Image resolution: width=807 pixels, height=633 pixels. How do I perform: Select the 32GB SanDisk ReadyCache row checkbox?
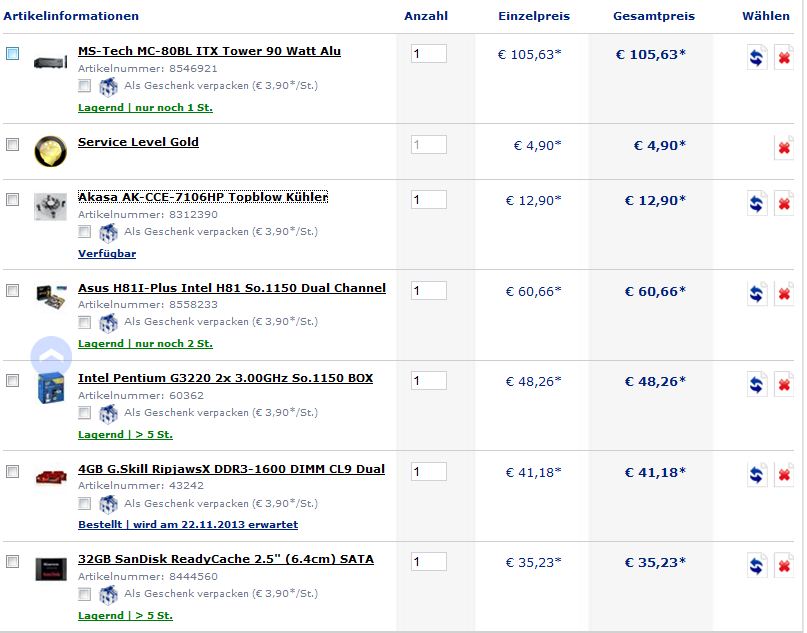pos(12,561)
